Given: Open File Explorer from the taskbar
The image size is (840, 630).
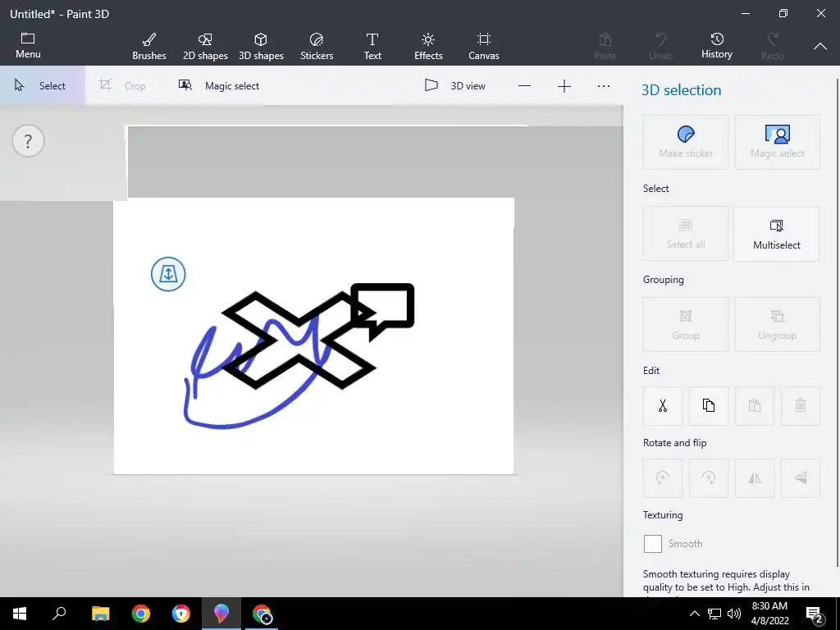Looking at the screenshot, I should pos(100,614).
